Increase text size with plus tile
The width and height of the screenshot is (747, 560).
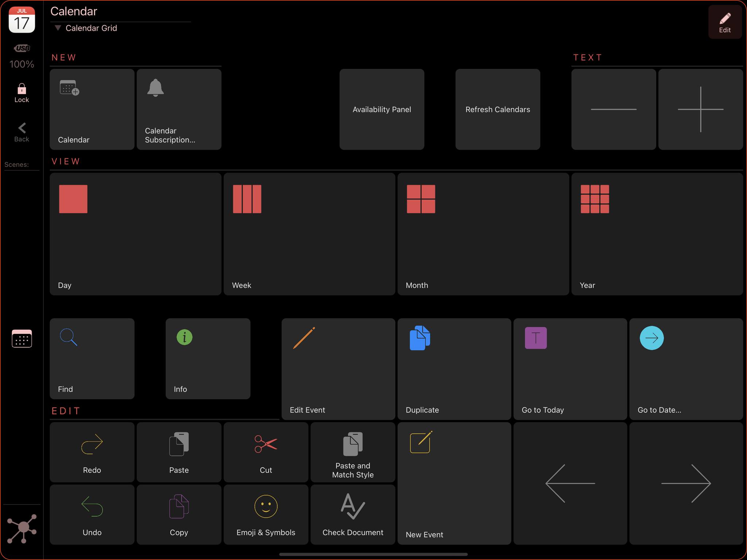click(700, 109)
